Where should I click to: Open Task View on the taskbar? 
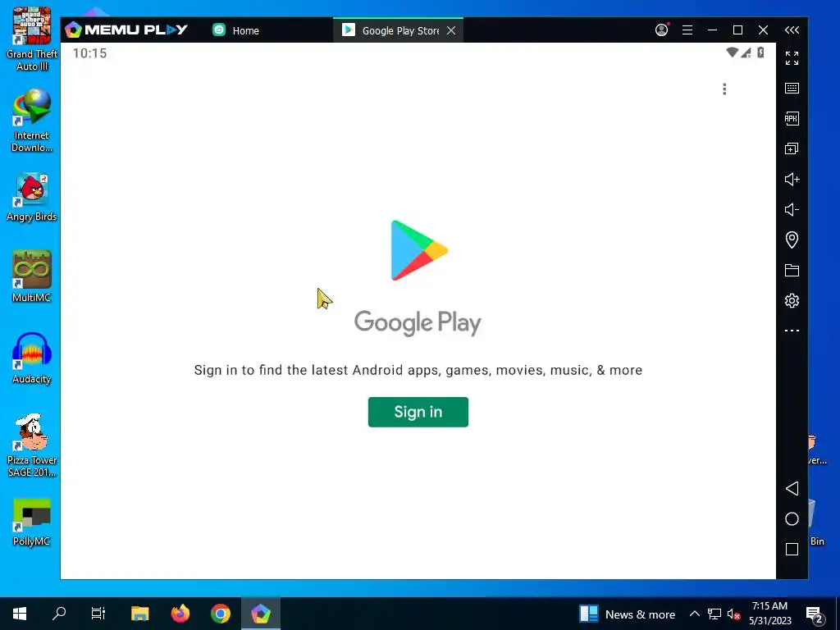[x=98, y=614]
